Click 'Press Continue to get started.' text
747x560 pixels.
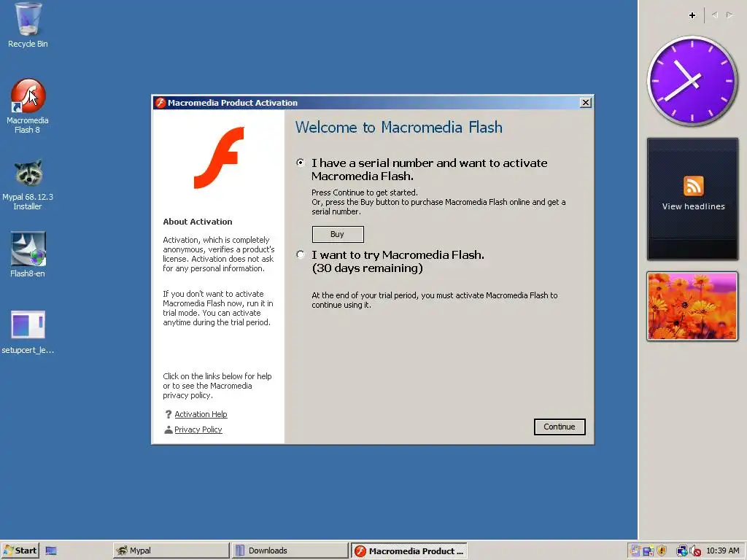(365, 192)
